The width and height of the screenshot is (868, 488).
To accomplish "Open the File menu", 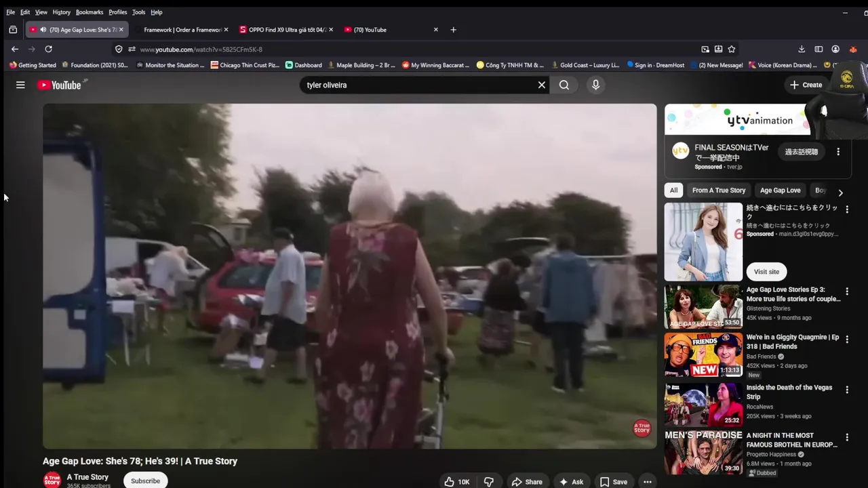I will [x=11, y=12].
